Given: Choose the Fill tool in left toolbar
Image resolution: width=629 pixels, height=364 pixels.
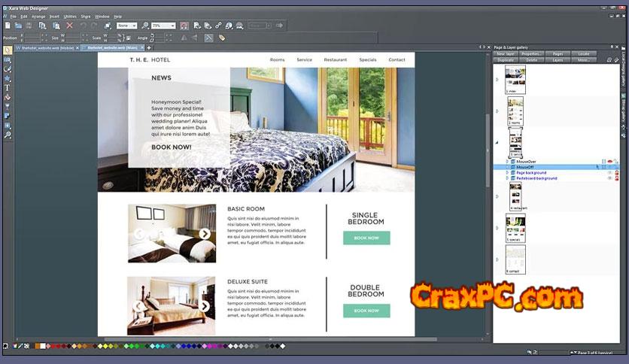Looking at the screenshot, I should click(x=8, y=97).
